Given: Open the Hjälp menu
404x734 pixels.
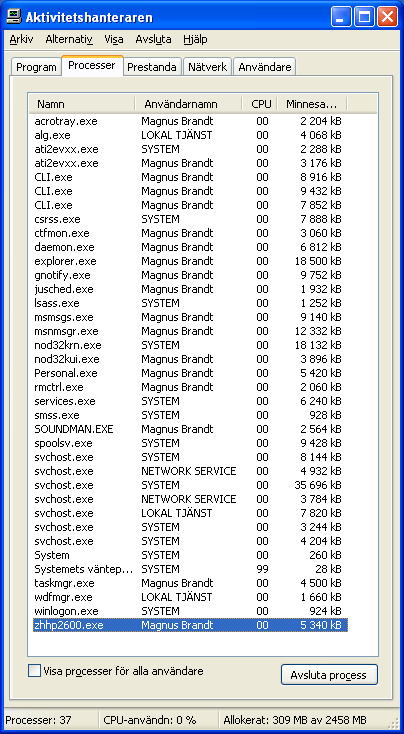Looking at the screenshot, I should pos(195,40).
